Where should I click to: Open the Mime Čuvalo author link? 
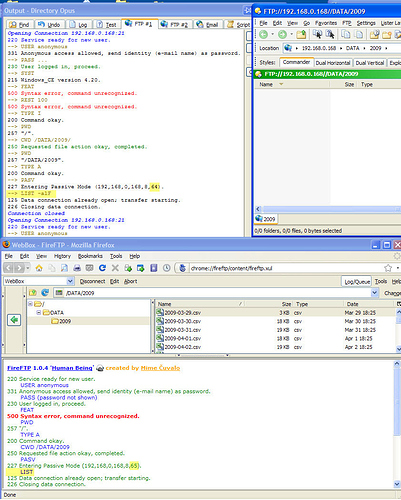click(x=160, y=368)
